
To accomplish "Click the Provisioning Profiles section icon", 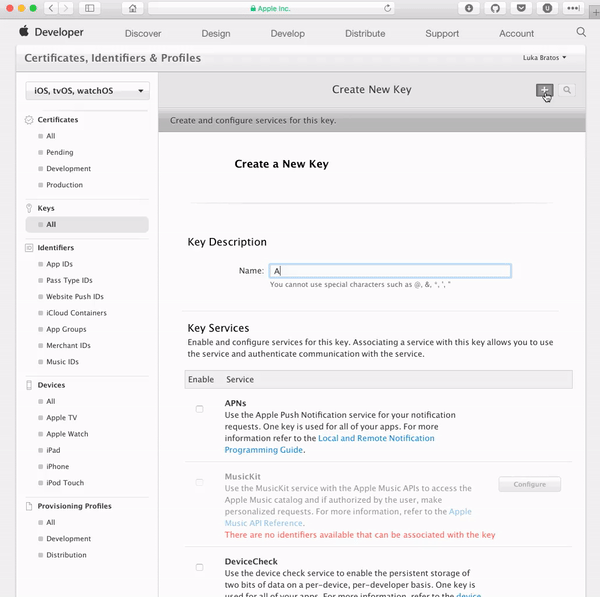I will pyautogui.click(x=29, y=506).
